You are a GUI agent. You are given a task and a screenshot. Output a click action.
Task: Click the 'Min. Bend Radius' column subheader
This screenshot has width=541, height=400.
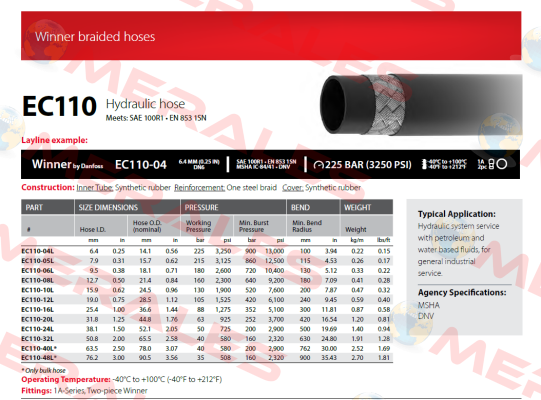307,226
